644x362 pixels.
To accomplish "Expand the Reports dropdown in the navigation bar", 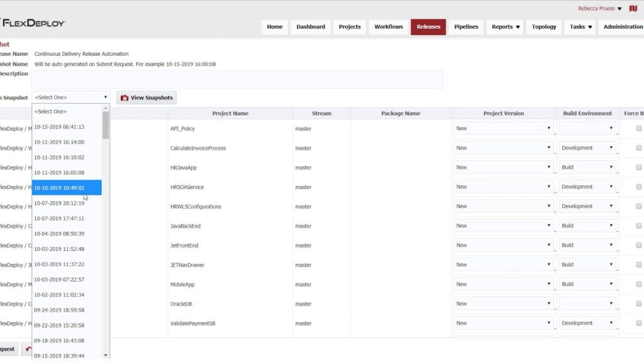I will point(504,26).
